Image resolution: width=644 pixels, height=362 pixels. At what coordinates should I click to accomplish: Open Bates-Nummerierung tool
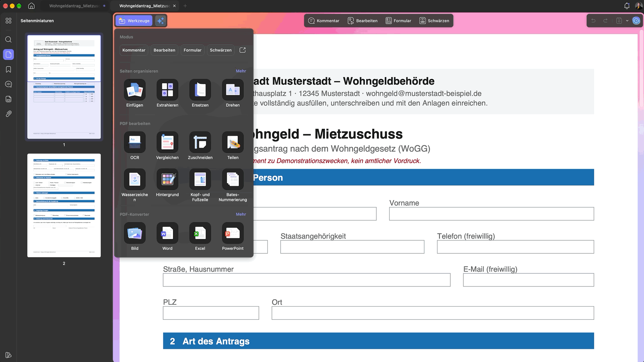pos(233,185)
